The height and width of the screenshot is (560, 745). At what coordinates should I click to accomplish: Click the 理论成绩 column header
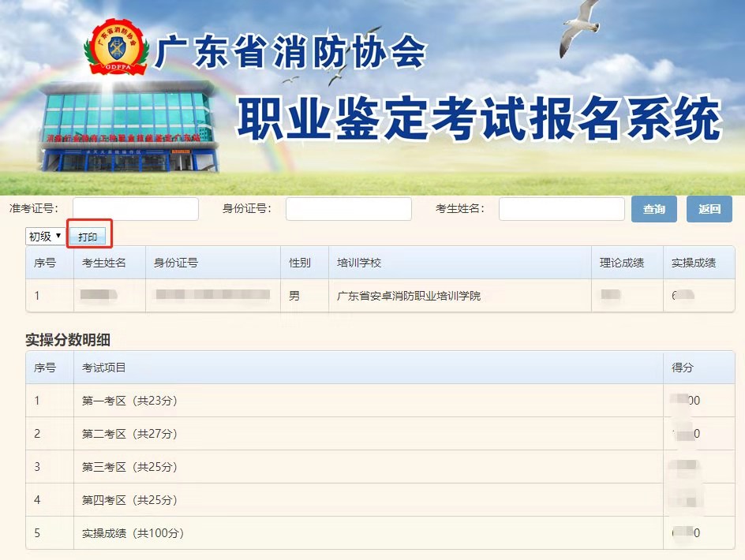click(621, 263)
